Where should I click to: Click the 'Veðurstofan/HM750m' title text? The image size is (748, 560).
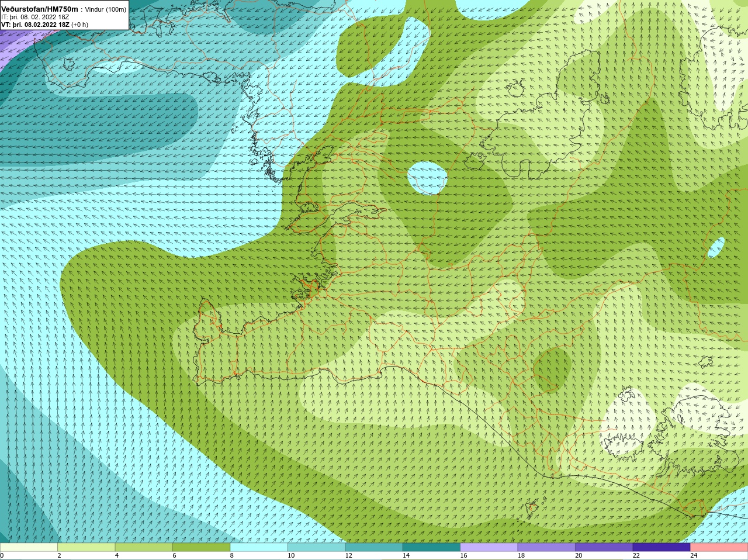click(x=40, y=9)
